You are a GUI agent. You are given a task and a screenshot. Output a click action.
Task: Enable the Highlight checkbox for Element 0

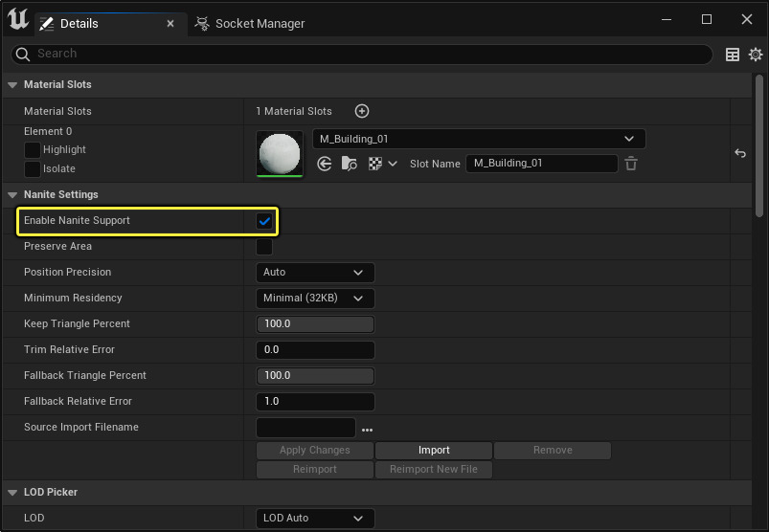[33, 150]
